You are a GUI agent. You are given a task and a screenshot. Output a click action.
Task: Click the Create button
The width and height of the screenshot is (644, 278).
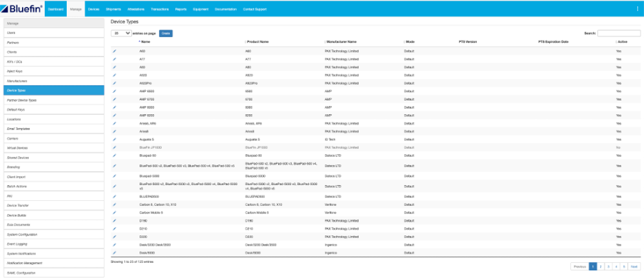tap(166, 33)
